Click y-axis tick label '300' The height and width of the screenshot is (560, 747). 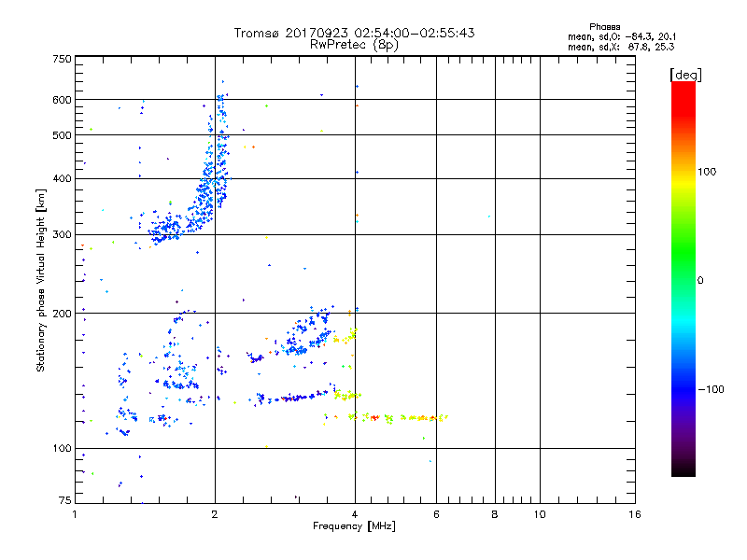pos(62,234)
